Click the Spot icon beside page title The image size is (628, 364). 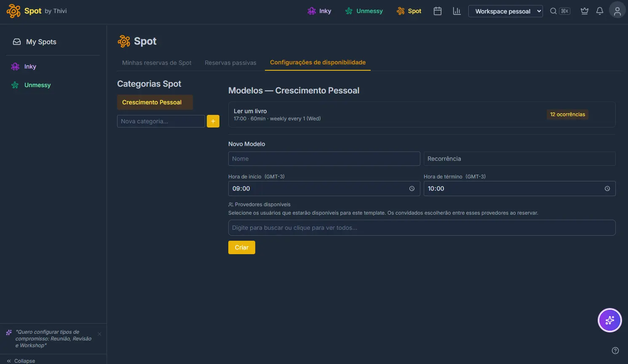124,41
